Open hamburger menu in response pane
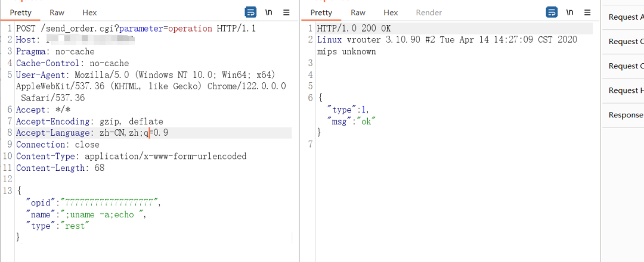Screen dimensions: 644x262 pos(587,13)
